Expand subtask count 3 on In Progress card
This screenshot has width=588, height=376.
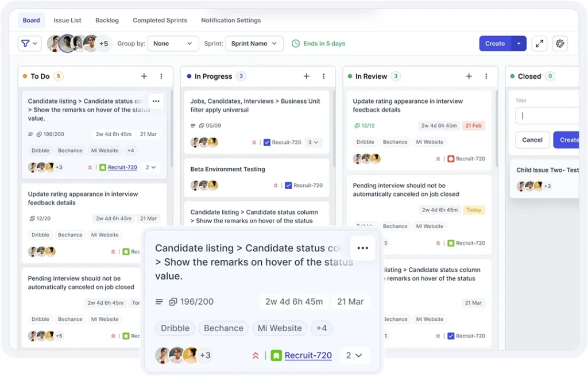point(314,143)
